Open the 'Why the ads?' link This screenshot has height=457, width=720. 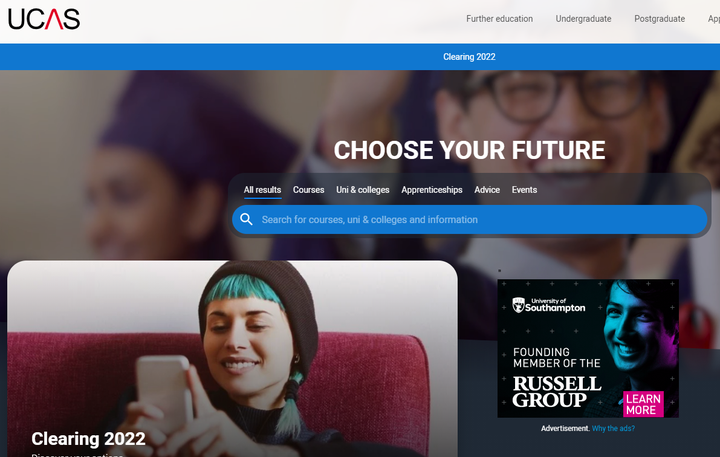click(613, 429)
